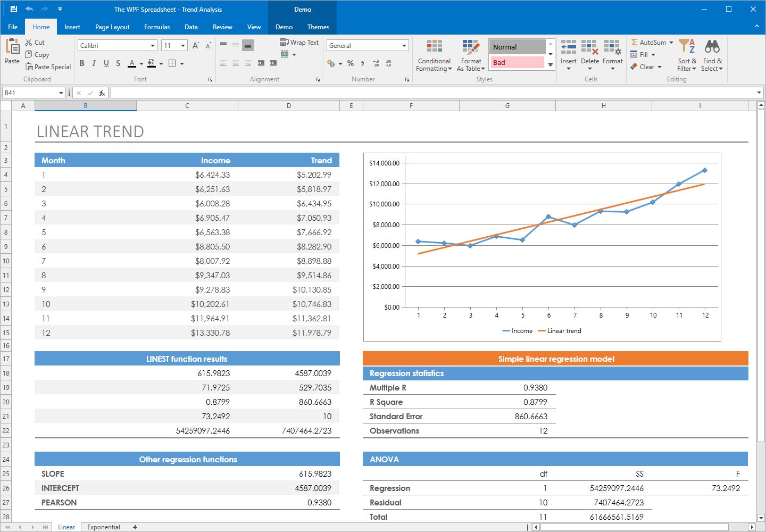Click the Format As Table icon
766x532 pixels.
pos(471,47)
